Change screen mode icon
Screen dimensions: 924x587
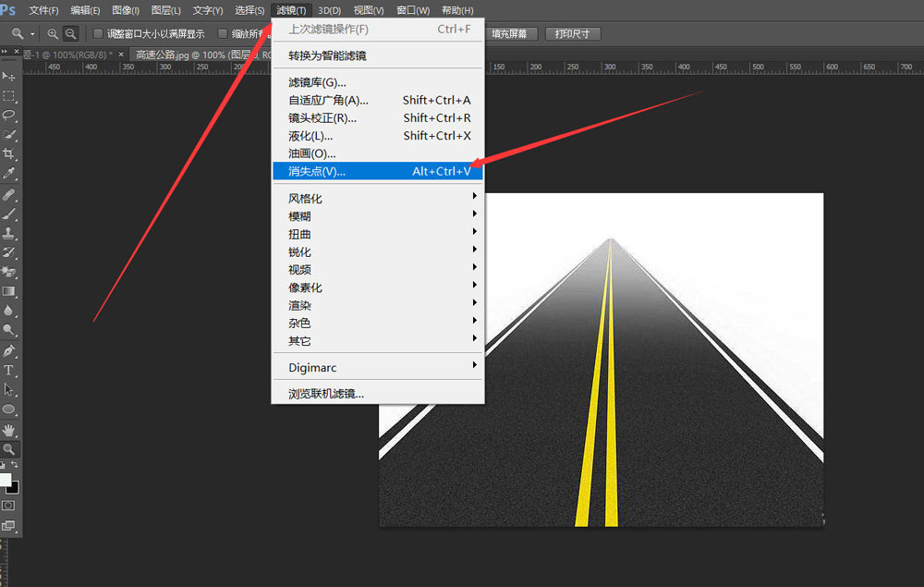[x=9, y=526]
